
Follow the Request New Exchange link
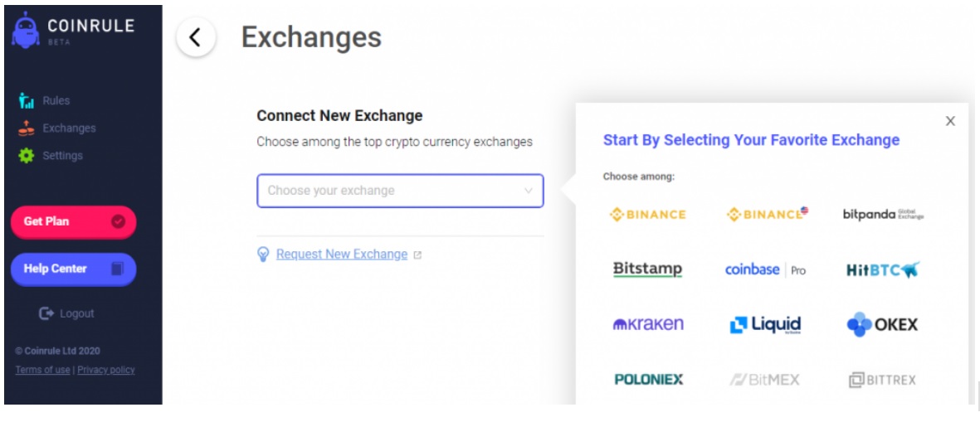pos(341,255)
